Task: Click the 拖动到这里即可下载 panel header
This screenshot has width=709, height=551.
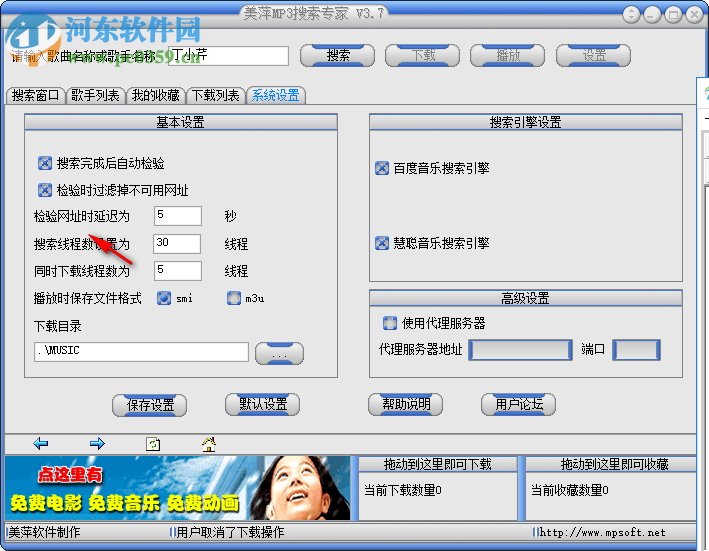Action: pyautogui.click(x=438, y=464)
